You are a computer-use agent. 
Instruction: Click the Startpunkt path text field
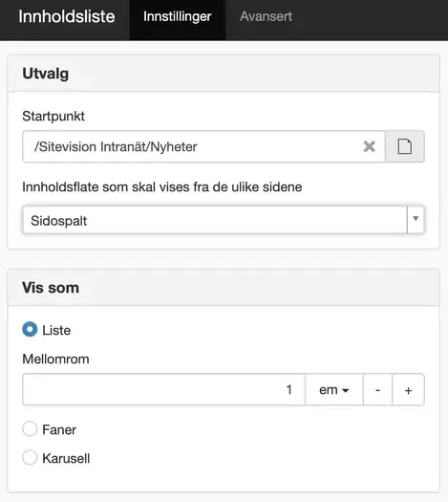[x=203, y=146]
